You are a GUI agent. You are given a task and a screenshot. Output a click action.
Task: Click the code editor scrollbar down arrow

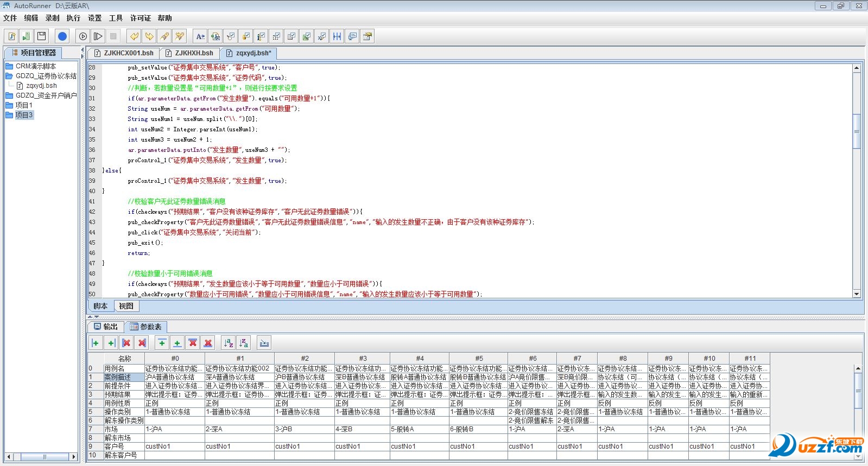tap(857, 294)
